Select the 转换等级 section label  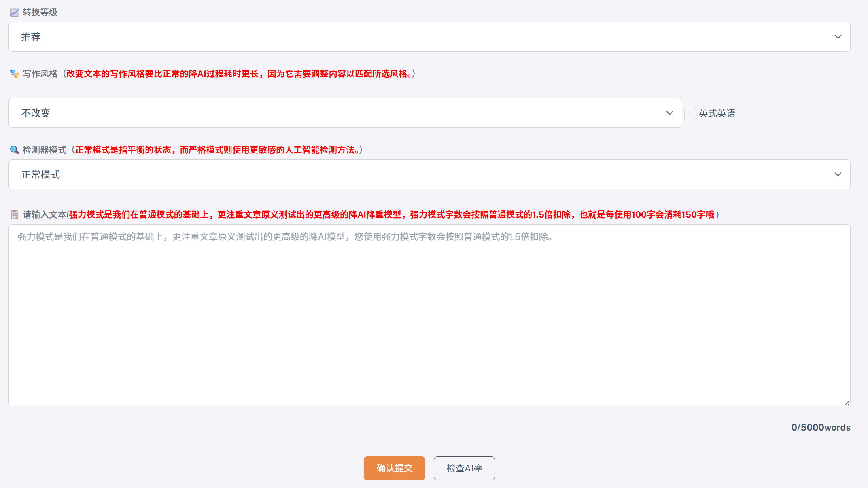click(39, 12)
